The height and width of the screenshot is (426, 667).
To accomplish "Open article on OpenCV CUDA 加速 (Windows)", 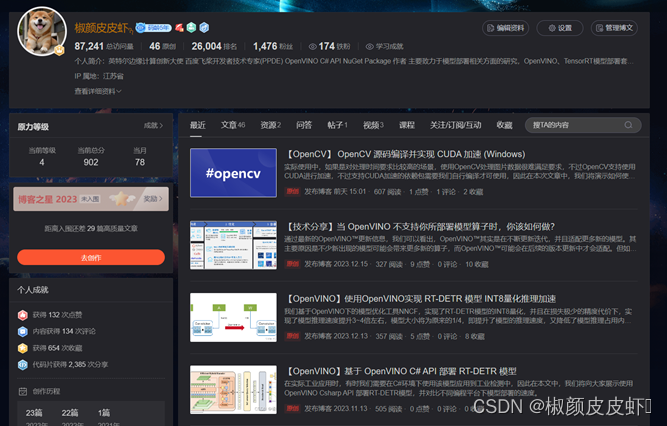I will pos(405,154).
